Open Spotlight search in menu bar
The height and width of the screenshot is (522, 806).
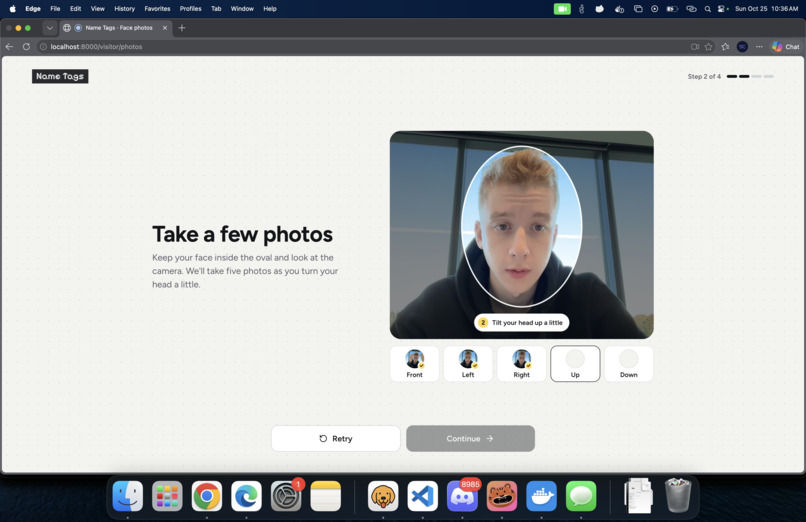point(708,9)
